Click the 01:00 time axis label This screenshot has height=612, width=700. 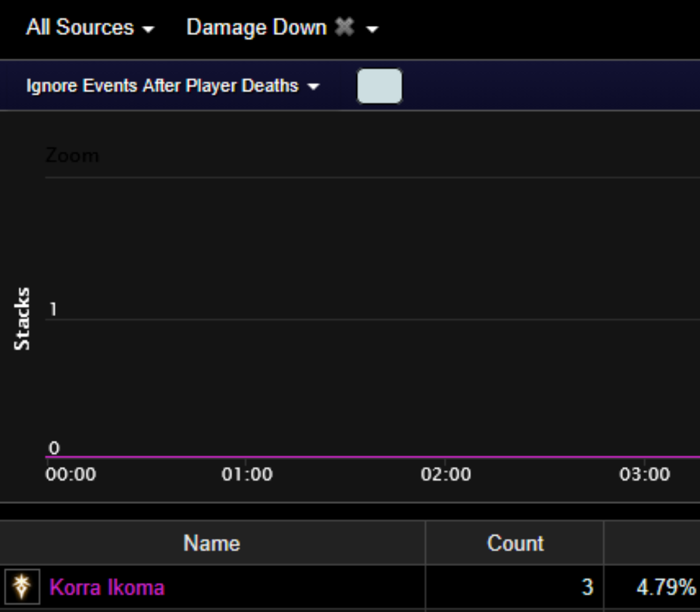[x=247, y=474]
